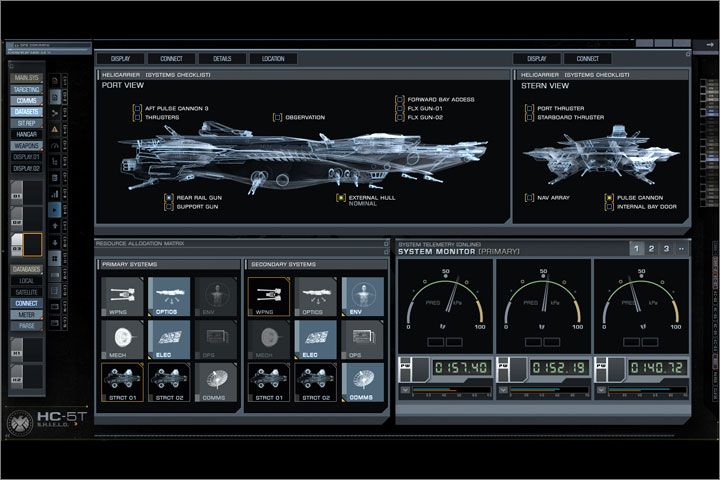The height and width of the screenshot is (480, 720).
Task: Select MECH icon in Primary Systems
Action: click(121, 339)
